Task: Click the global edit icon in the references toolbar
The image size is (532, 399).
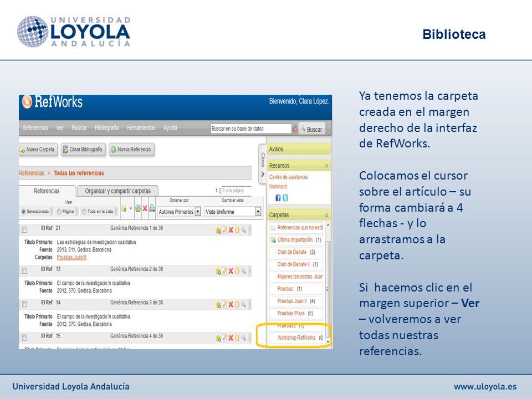Action: (138, 209)
